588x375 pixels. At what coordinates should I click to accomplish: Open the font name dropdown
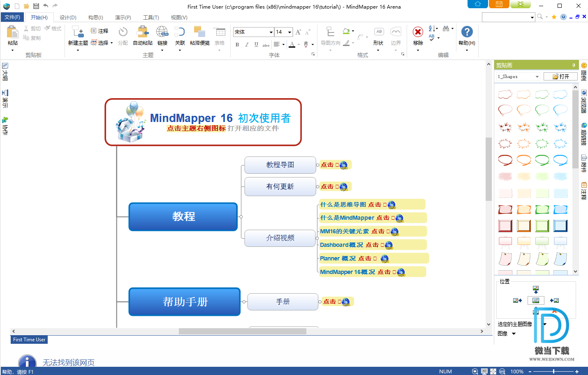pos(271,32)
